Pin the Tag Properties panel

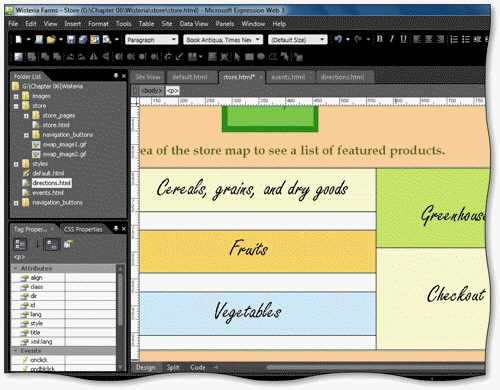(116, 229)
